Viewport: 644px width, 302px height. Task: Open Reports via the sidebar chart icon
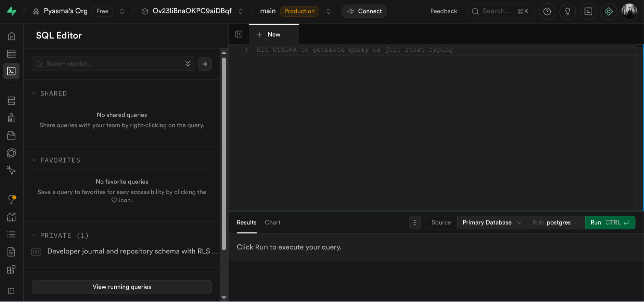[x=11, y=217]
